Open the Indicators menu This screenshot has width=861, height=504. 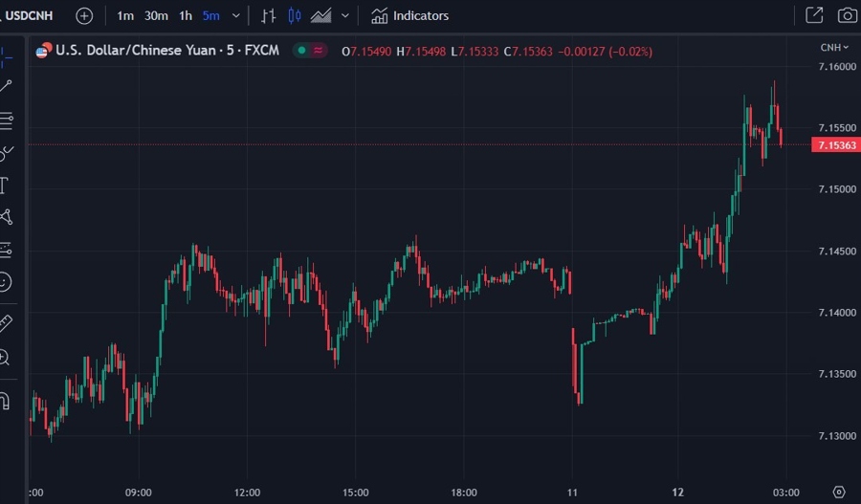tap(410, 16)
